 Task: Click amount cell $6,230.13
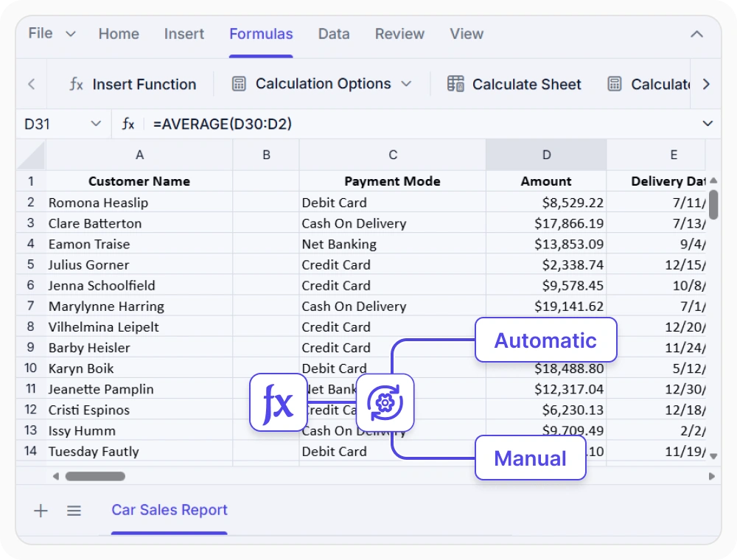coord(546,410)
